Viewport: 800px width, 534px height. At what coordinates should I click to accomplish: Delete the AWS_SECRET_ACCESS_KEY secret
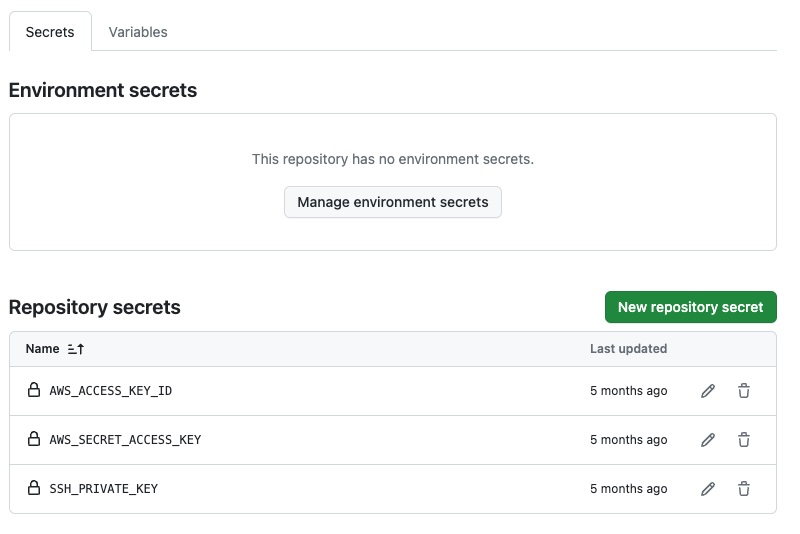tap(744, 440)
